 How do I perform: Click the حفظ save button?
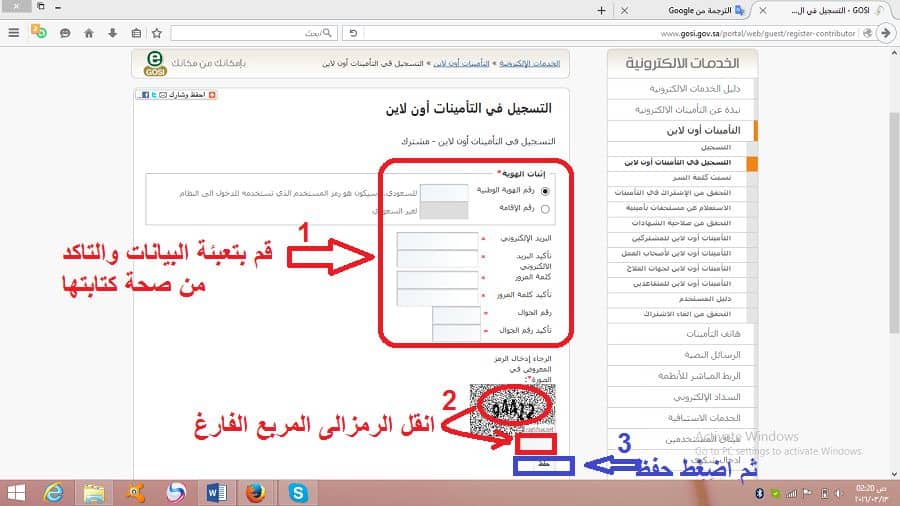click(544, 465)
